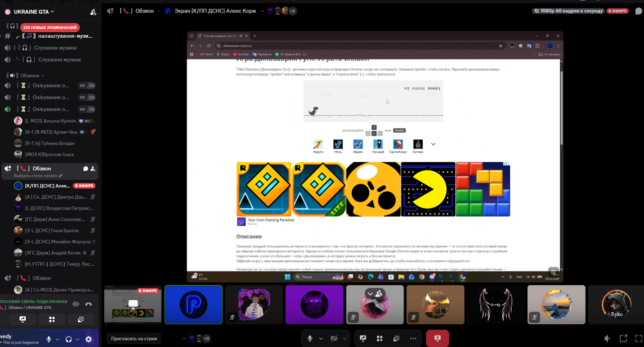Open the UKRAINE GTA server dropdown menu
Viewport: 644px width, 347px height.
(x=34, y=12)
